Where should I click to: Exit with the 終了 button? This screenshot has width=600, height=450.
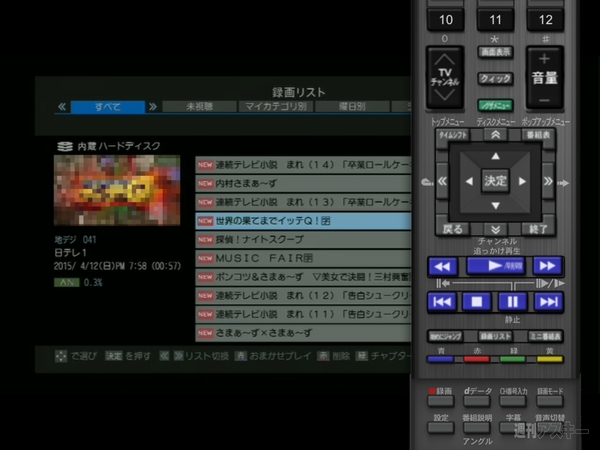click(539, 229)
